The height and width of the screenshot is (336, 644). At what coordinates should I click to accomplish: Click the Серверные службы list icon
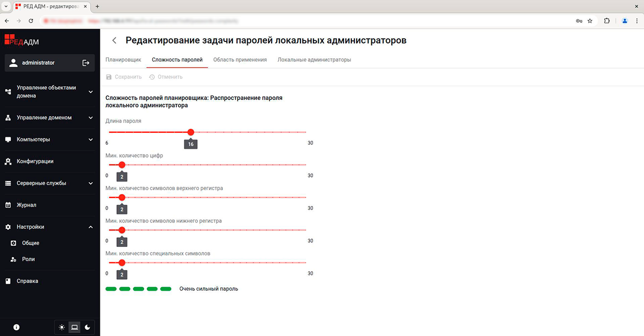click(x=8, y=183)
